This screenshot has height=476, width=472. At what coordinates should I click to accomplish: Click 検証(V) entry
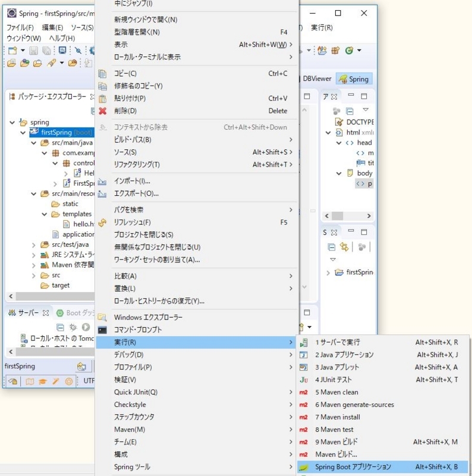pos(197,380)
